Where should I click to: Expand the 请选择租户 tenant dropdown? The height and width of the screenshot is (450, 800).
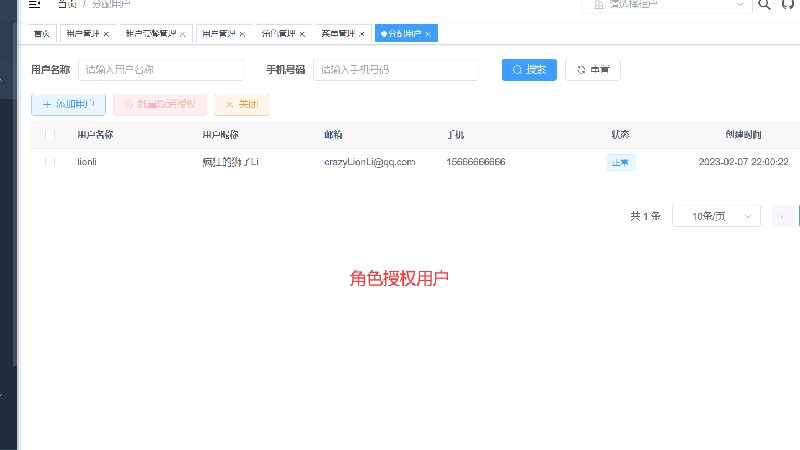click(666, 5)
